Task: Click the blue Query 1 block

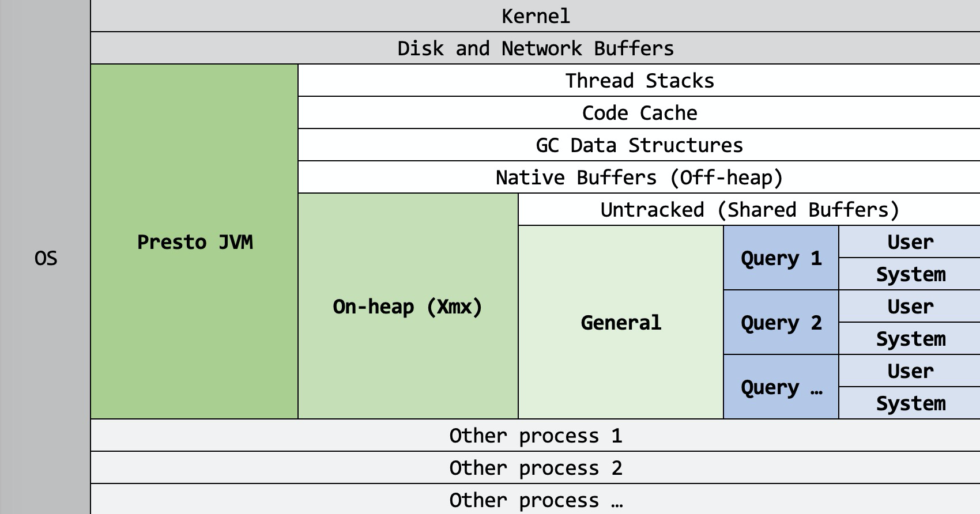Action: click(x=781, y=258)
